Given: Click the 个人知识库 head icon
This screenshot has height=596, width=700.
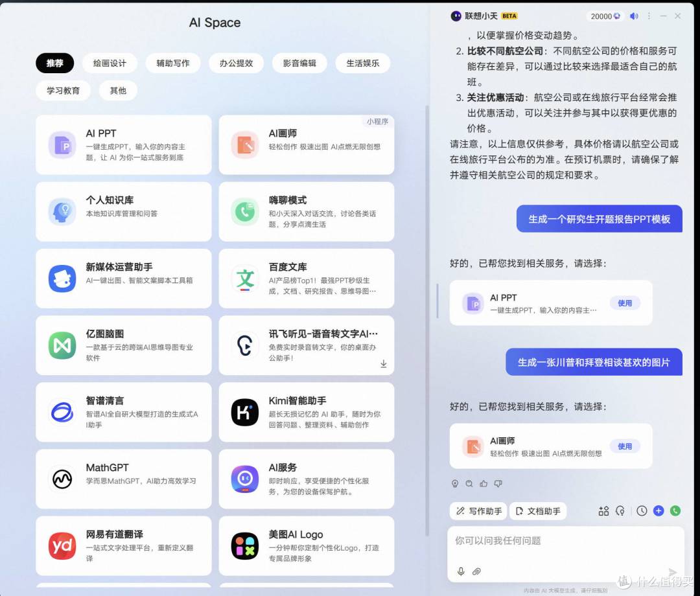Looking at the screenshot, I should point(62,211).
